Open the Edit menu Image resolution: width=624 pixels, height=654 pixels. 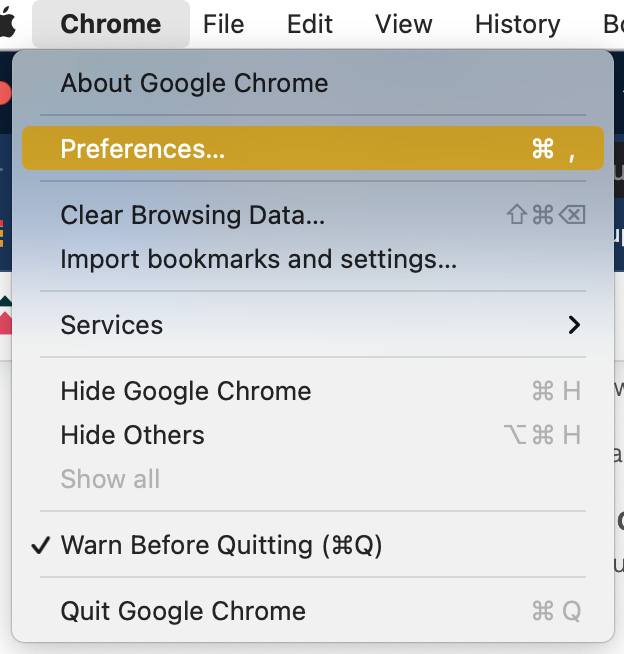[x=310, y=24]
